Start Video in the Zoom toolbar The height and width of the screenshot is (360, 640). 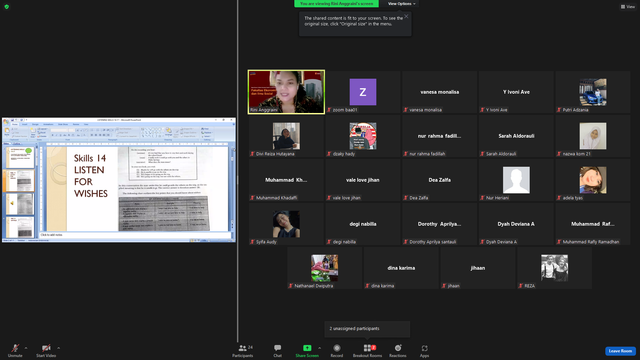click(x=46, y=350)
